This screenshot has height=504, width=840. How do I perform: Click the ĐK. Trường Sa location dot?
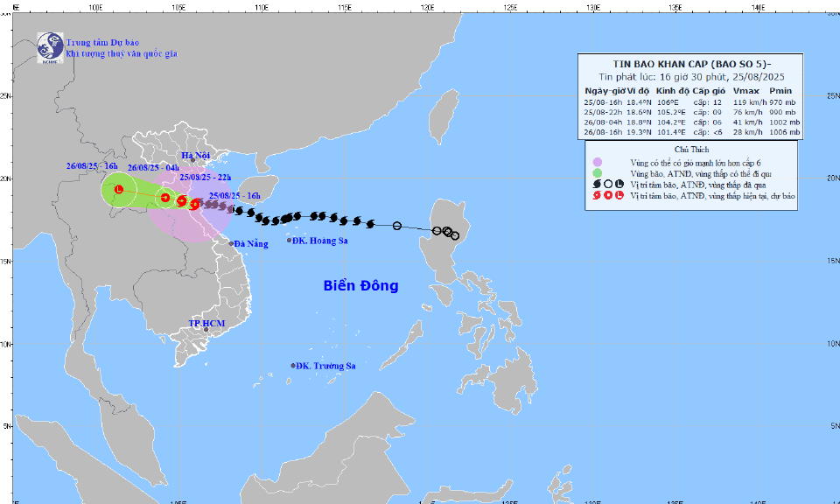tap(293, 366)
